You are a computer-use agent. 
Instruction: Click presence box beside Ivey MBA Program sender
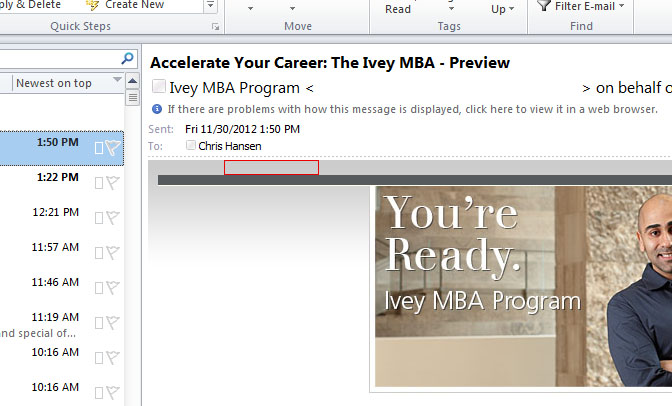pyautogui.click(x=159, y=86)
